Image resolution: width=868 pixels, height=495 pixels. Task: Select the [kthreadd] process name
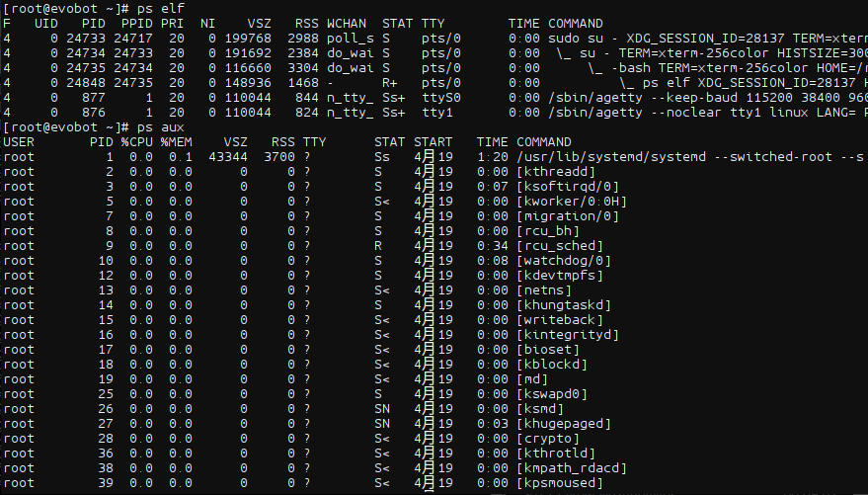coord(556,172)
